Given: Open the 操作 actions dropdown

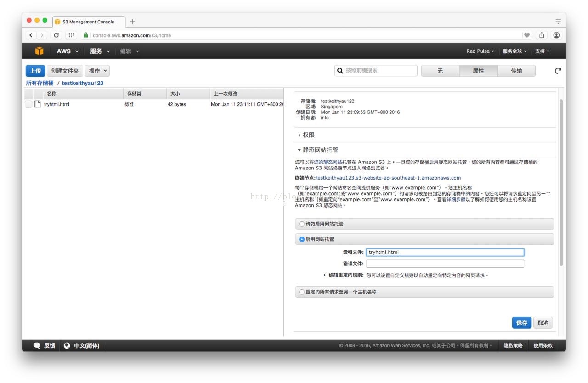Looking at the screenshot, I should click(x=97, y=71).
